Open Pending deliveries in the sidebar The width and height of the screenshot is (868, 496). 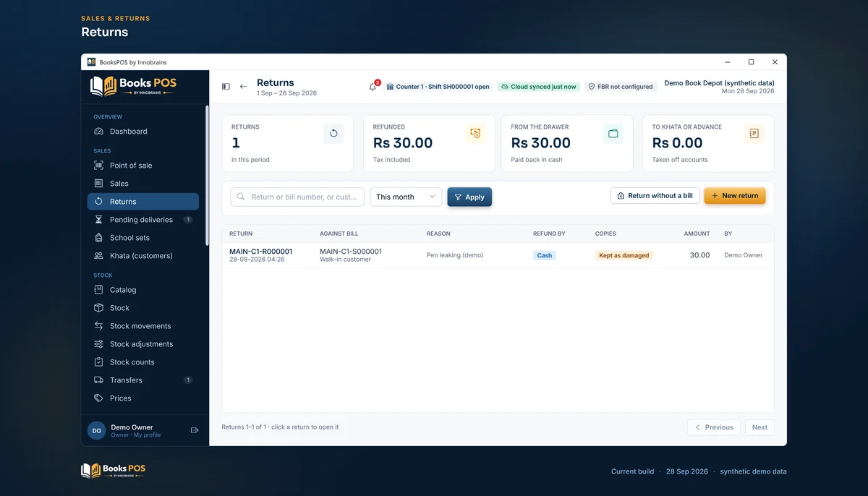(x=142, y=220)
